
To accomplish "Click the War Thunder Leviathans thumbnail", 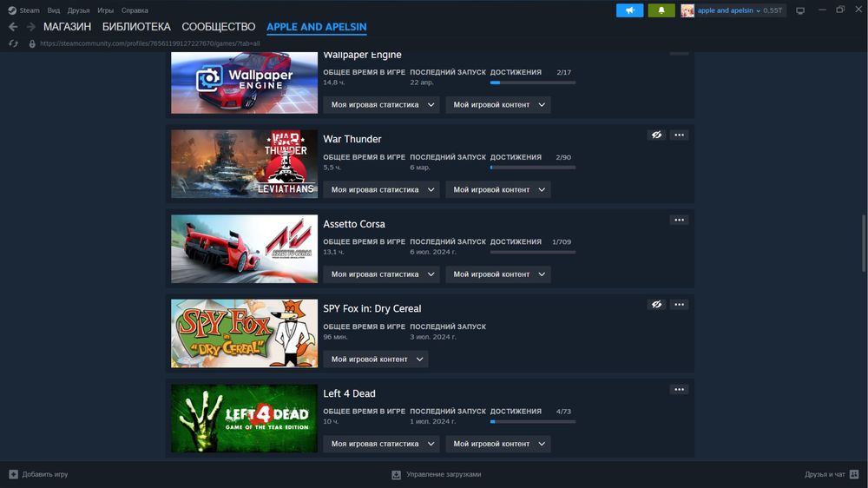I will click(244, 164).
